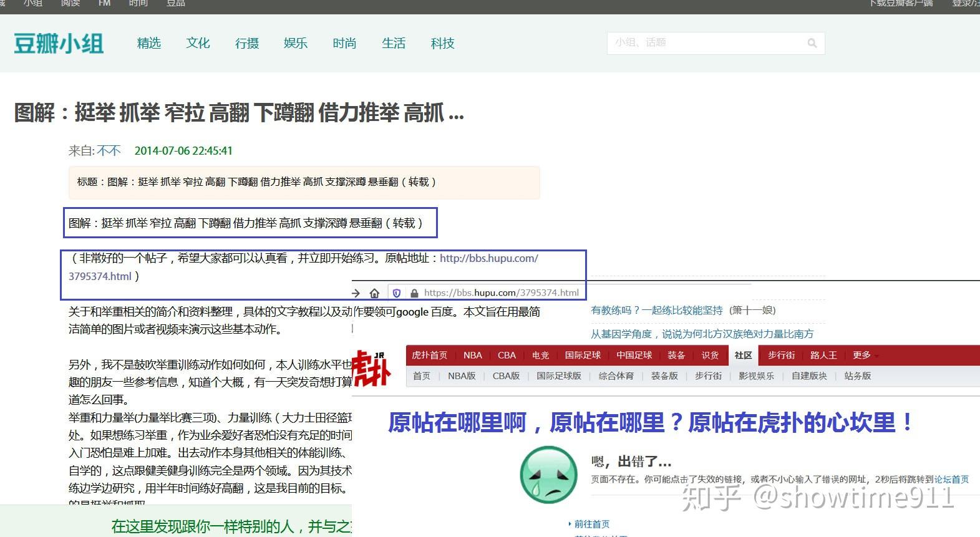Click 识货 in the Hupu bar
Screen dimensions: 980x537
[x=710, y=355]
